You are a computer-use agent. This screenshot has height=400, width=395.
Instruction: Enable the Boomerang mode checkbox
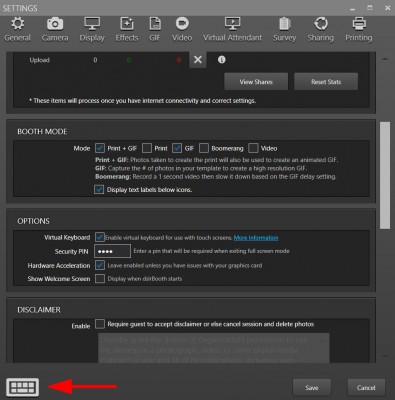204,148
